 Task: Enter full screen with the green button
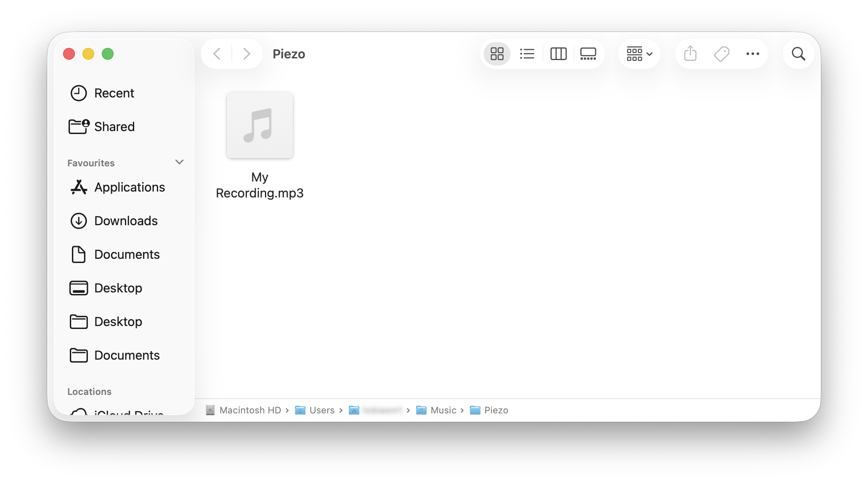[108, 54]
